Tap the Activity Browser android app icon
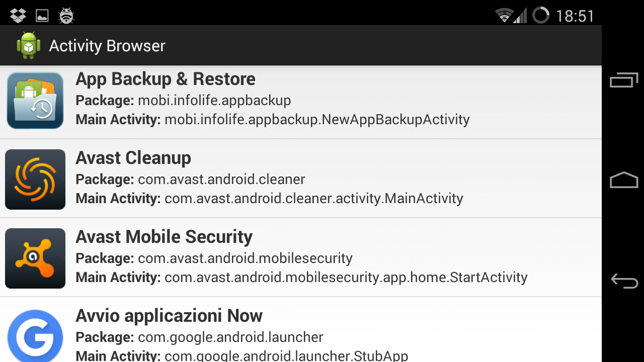644x362 pixels. 29,46
